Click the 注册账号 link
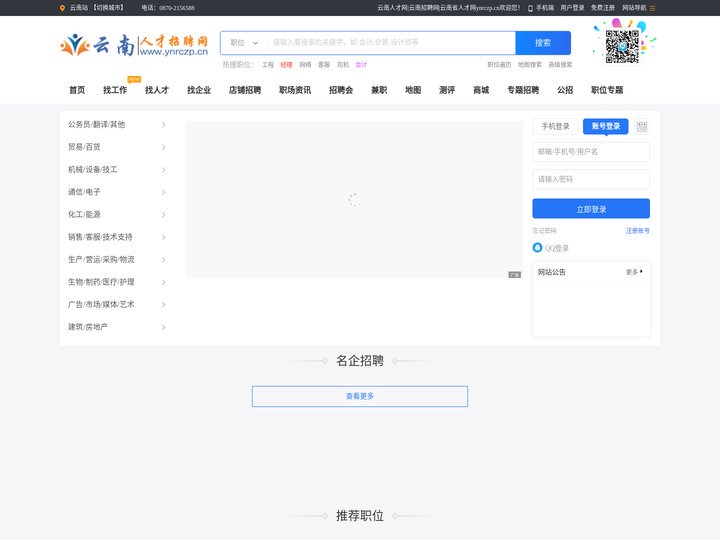Image resolution: width=720 pixels, height=540 pixels. [x=637, y=231]
